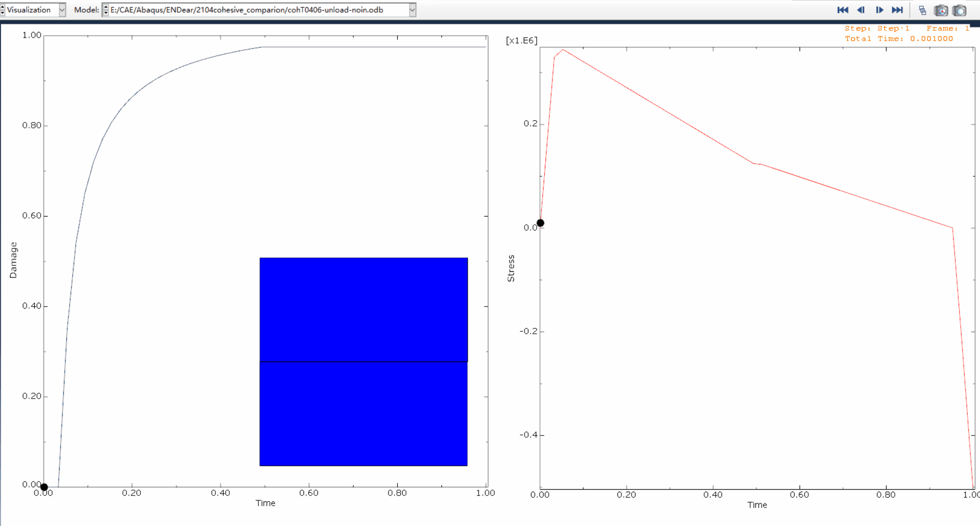Screen dimensions: 980x526
Task: Click the '[x1.E6]' scale annotation
Action: point(521,40)
